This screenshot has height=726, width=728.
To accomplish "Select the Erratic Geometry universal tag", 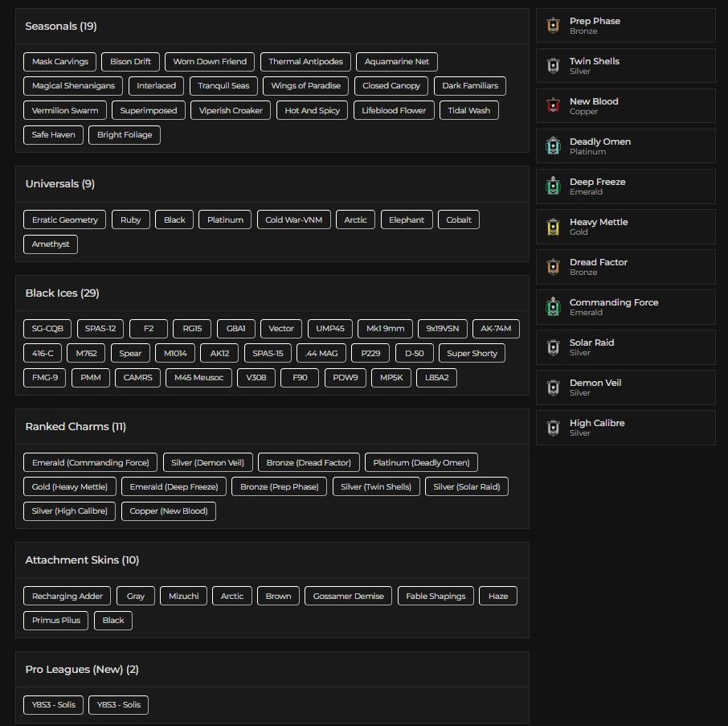I will [x=64, y=219].
